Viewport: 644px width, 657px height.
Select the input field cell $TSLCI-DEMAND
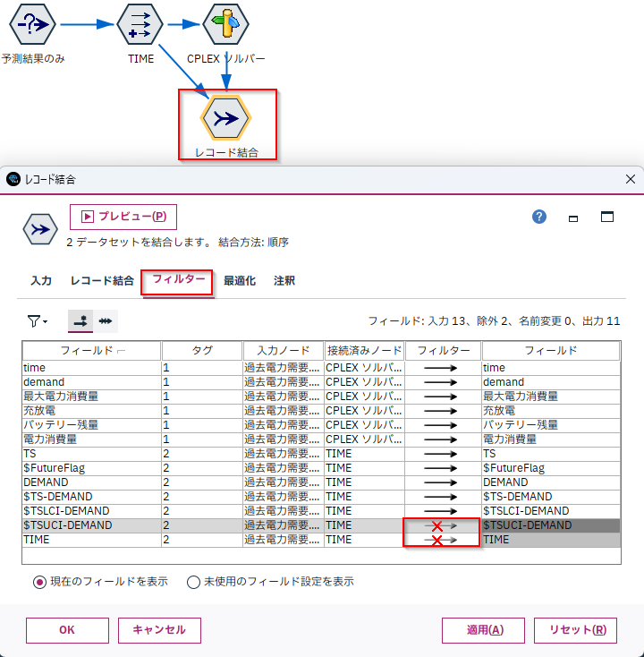(x=92, y=511)
